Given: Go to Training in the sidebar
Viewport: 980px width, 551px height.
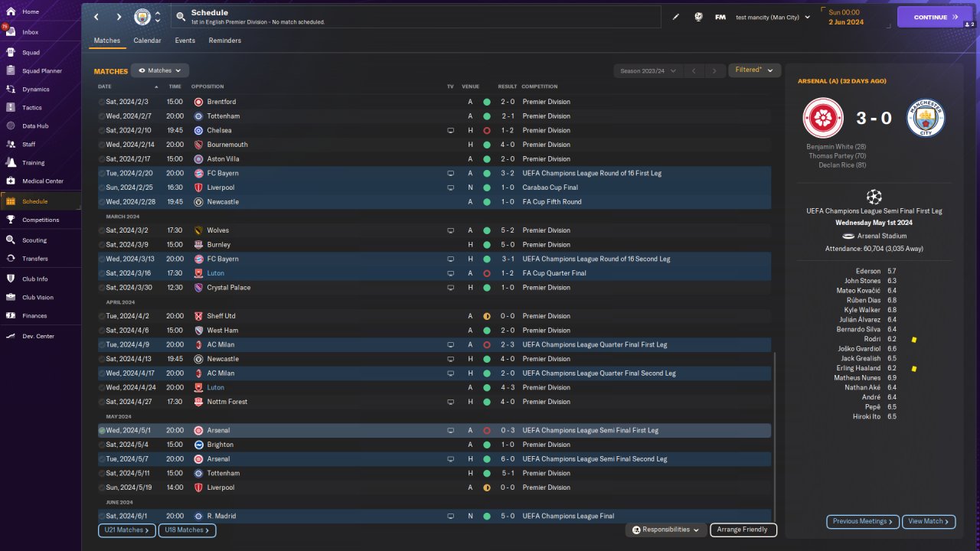Looking at the screenshot, I should (x=33, y=162).
